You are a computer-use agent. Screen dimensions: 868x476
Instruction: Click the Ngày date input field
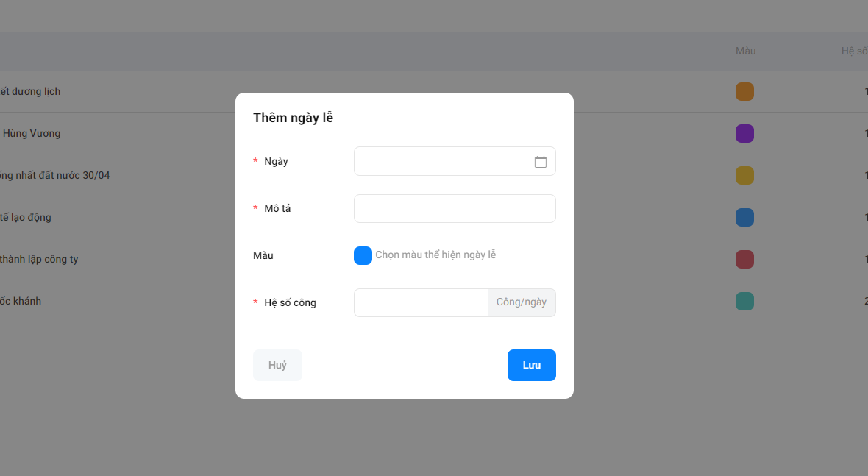[x=455, y=161]
